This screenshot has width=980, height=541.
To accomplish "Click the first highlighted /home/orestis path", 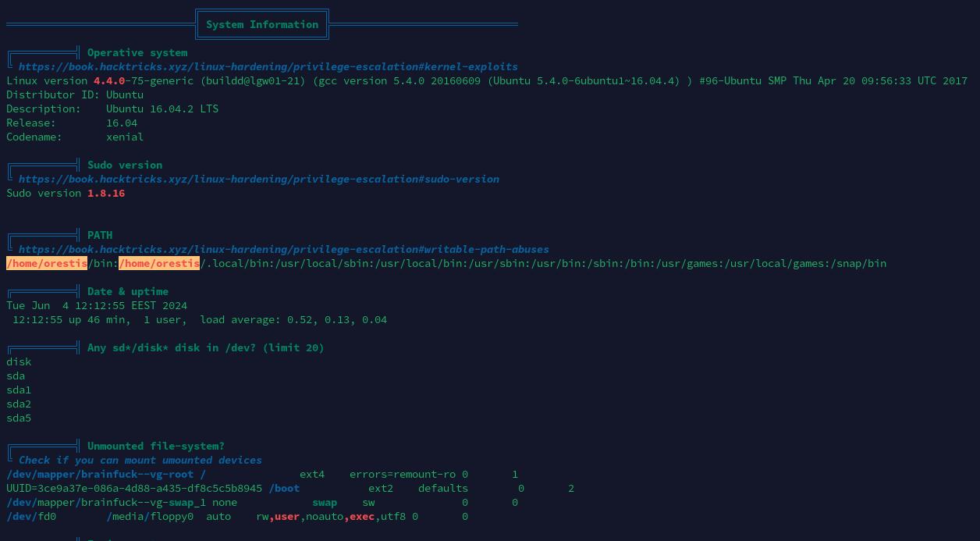I will (x=47, y=263).
